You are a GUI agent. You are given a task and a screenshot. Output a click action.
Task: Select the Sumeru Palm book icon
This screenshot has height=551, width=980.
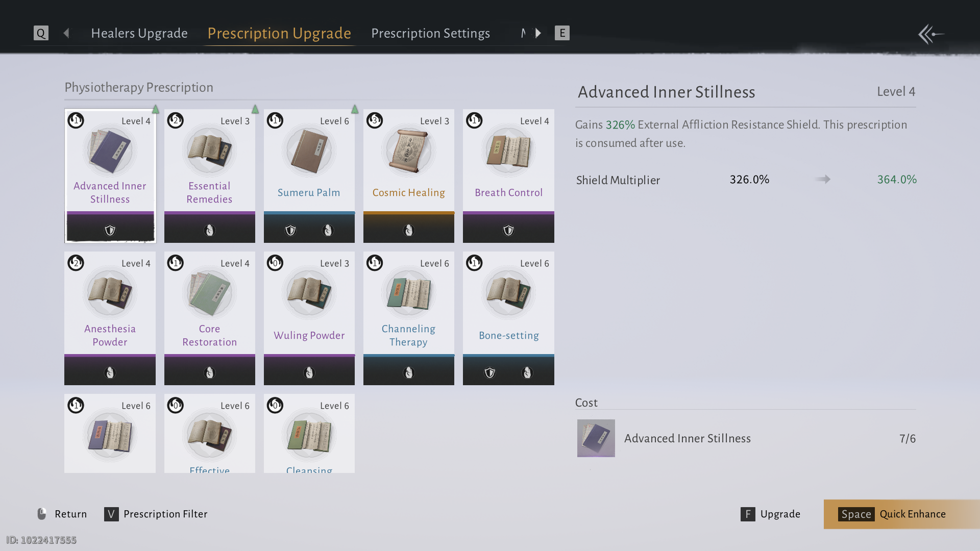[x=309, y=152]
